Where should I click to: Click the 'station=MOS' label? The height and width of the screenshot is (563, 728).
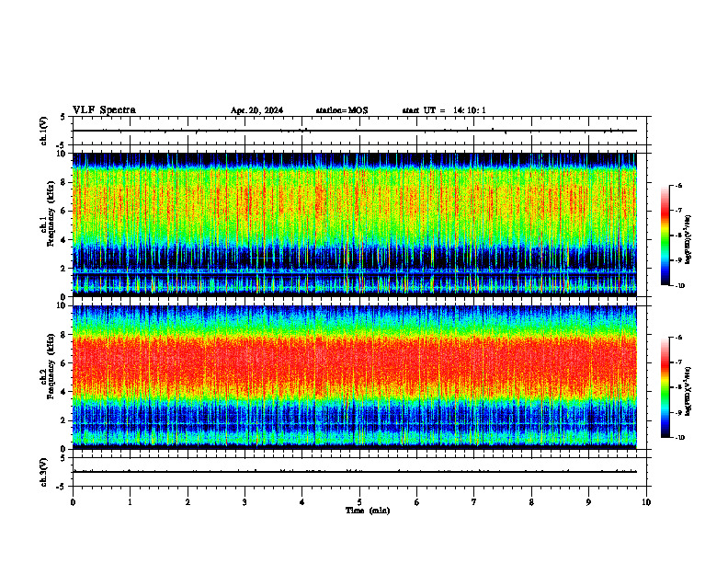tap(342, 110)
